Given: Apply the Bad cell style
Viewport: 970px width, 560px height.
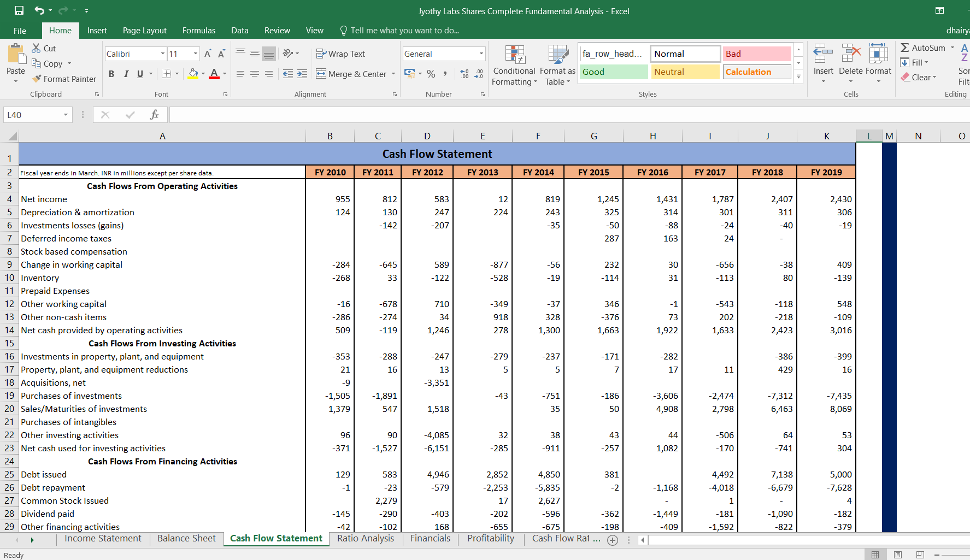Looking at the screenshot, I should pos(757,54).
